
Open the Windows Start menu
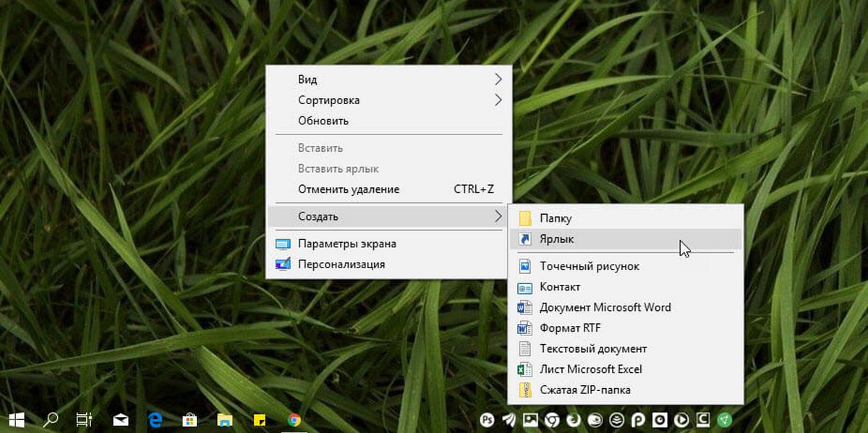17,419
